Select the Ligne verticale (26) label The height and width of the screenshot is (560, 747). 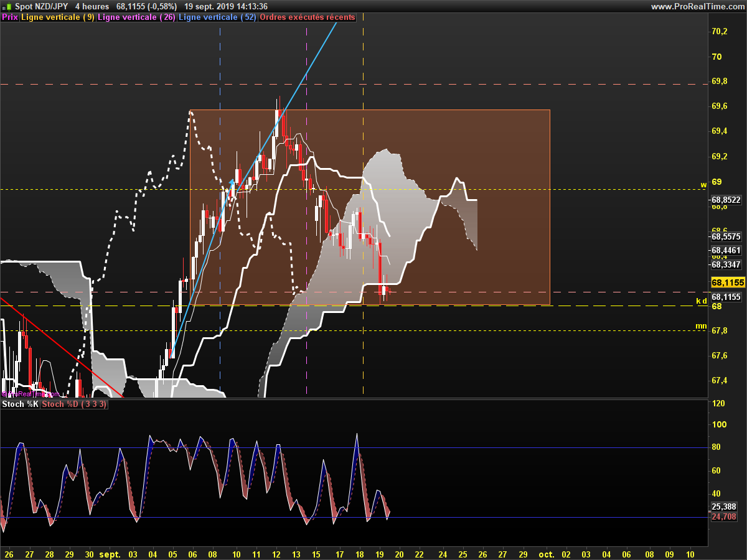tap(136, 17)
